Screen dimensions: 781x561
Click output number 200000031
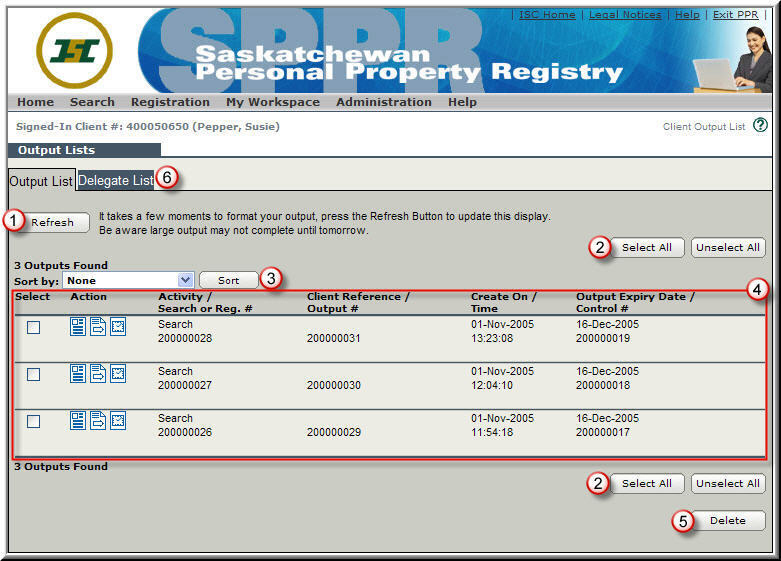[x=333, y=338]
